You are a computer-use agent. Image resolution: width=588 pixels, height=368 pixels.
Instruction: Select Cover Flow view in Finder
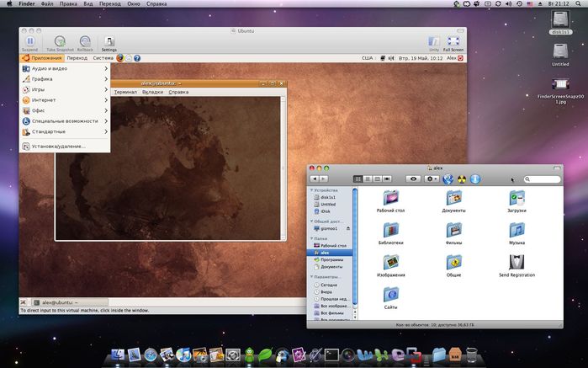pos(387,179)
